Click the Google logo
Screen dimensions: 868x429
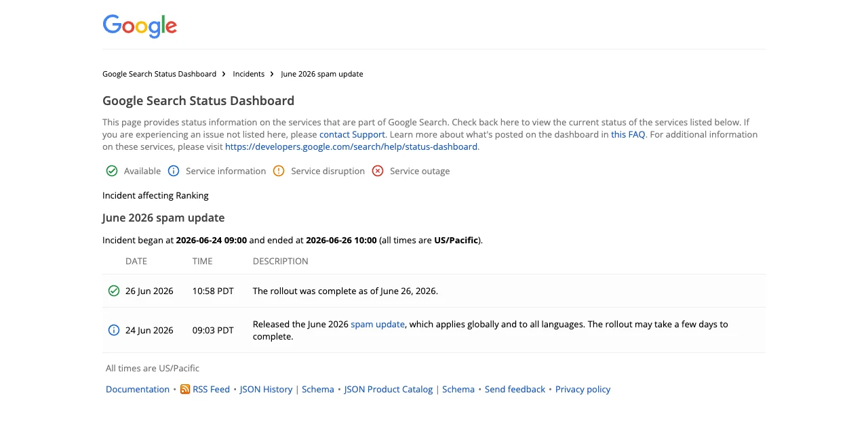pos(140,26)
